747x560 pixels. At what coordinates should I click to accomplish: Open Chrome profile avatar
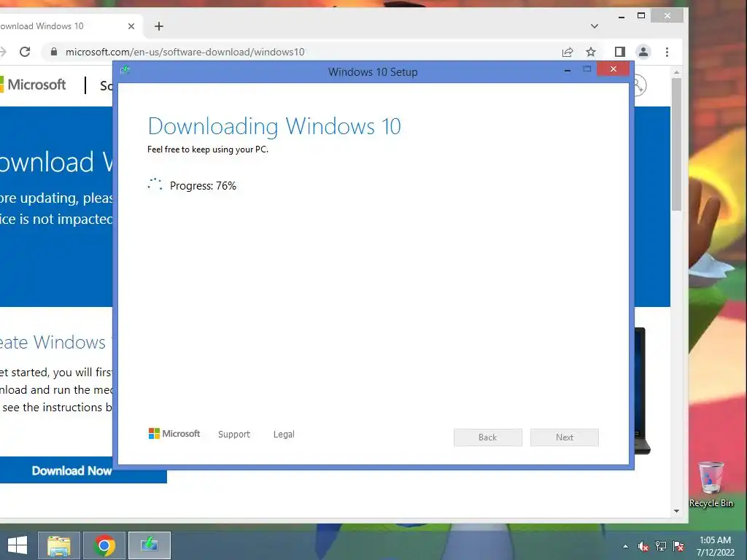pos(643,52)
